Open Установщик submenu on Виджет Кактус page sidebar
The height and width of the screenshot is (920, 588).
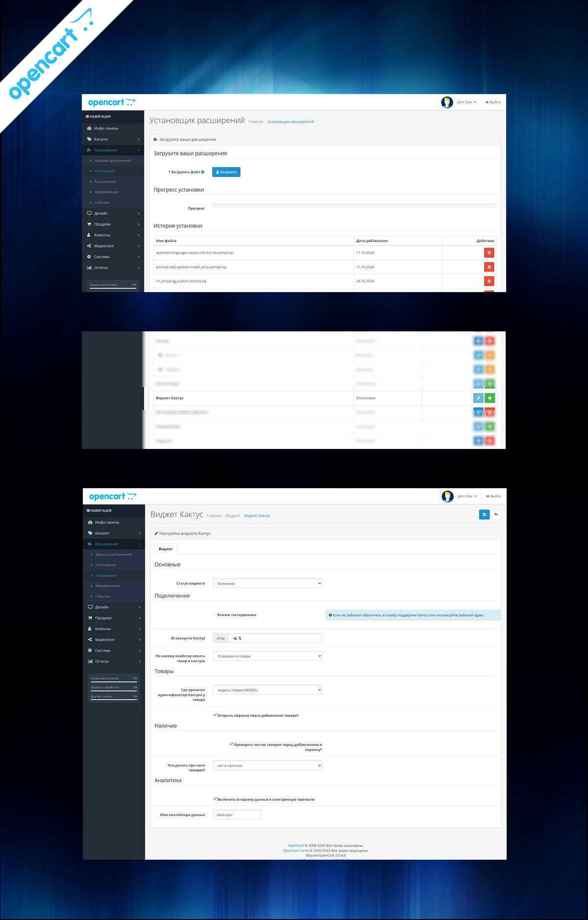click(114, 565)
